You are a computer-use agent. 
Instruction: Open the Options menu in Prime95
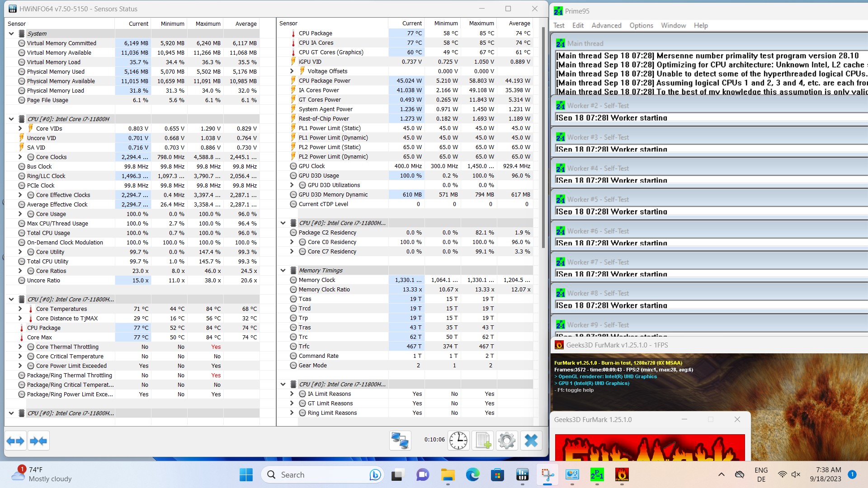(x=641, y=25)
